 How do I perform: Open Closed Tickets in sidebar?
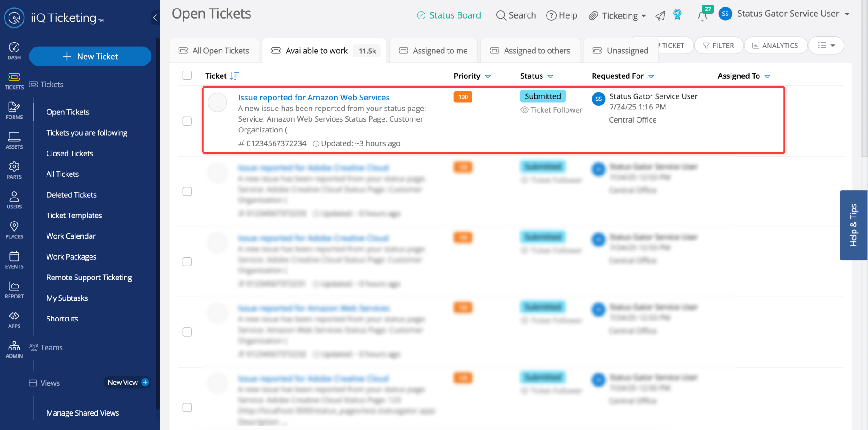[x=70, y=153]
